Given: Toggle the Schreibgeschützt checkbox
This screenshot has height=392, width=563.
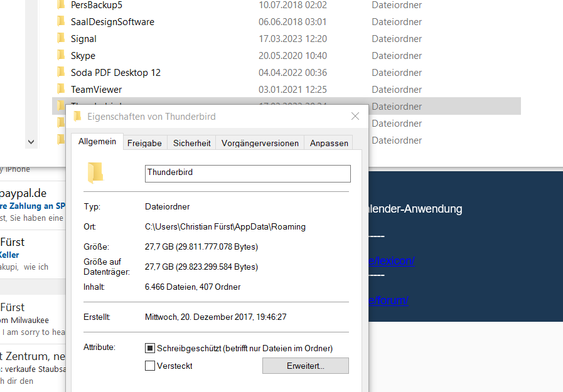Looking at the screenshot, I should click(150, 348).
